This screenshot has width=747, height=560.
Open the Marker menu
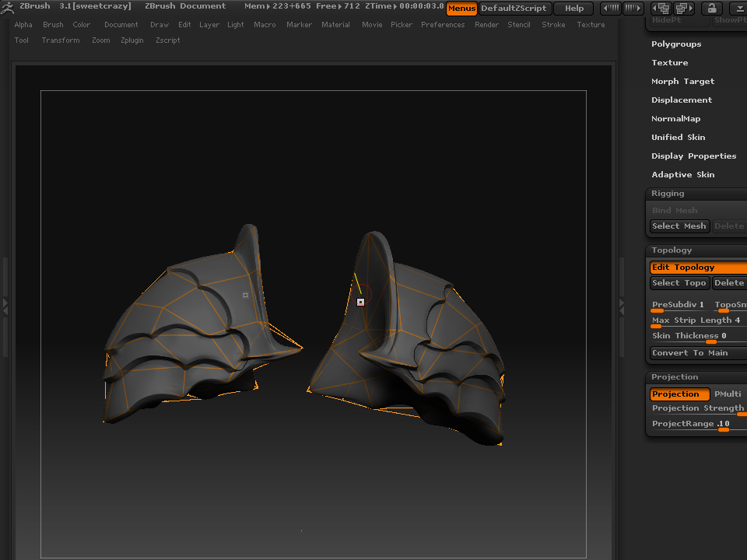click(x=299, y=25)
